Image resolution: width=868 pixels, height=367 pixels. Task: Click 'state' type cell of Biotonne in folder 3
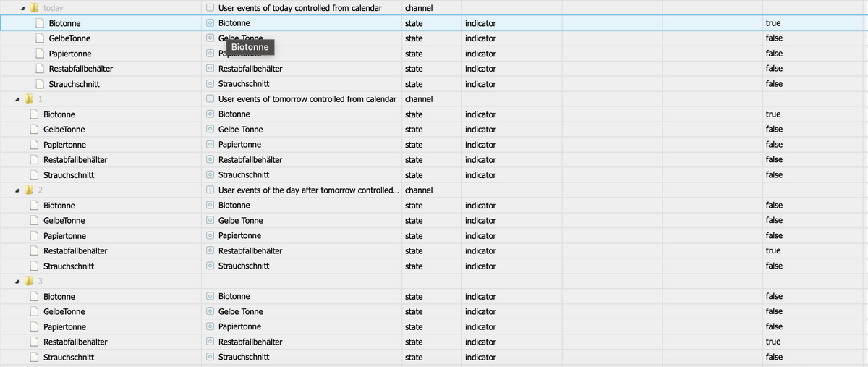tap(414, 297)
